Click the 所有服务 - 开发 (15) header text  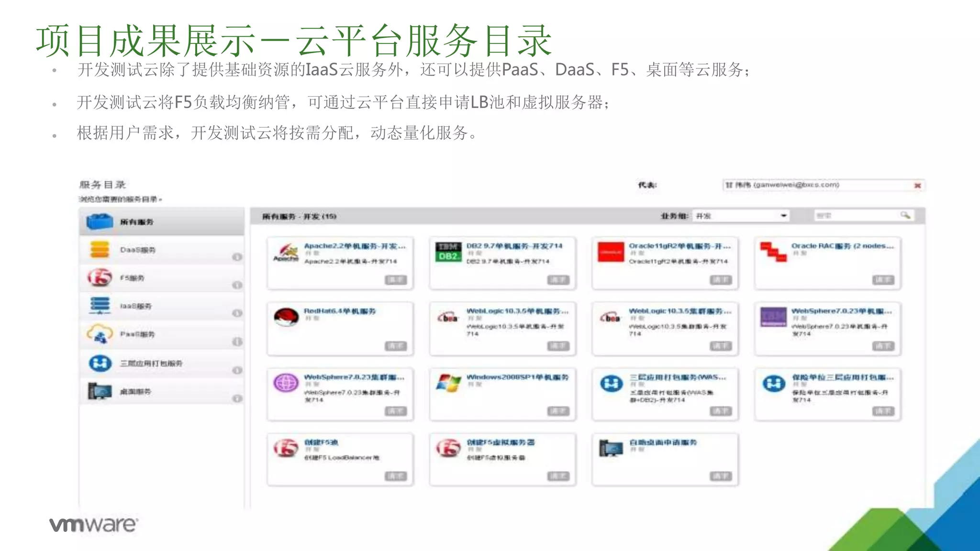click(x=299, y=217)
